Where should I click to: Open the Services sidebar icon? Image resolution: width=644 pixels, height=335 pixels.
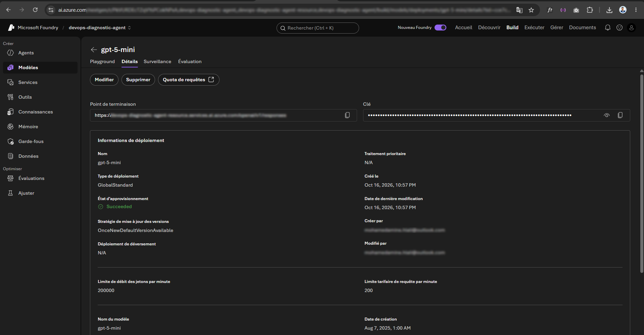pyautogui.click(x=10, y=82)
